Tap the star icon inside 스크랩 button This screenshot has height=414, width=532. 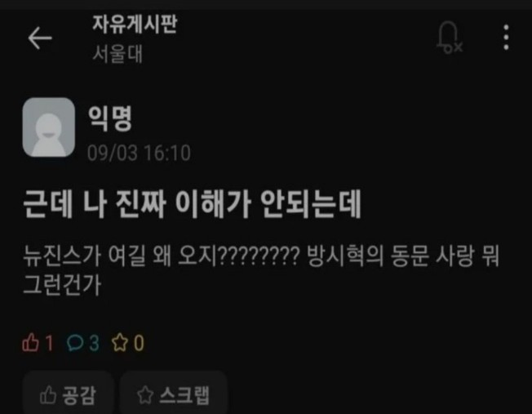click(145, 394)
